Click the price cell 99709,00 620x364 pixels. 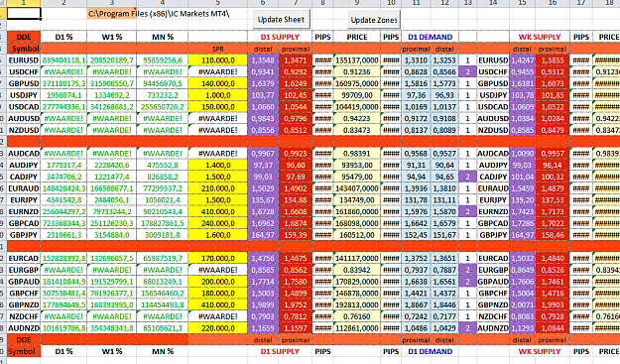[x=357, y=95]
